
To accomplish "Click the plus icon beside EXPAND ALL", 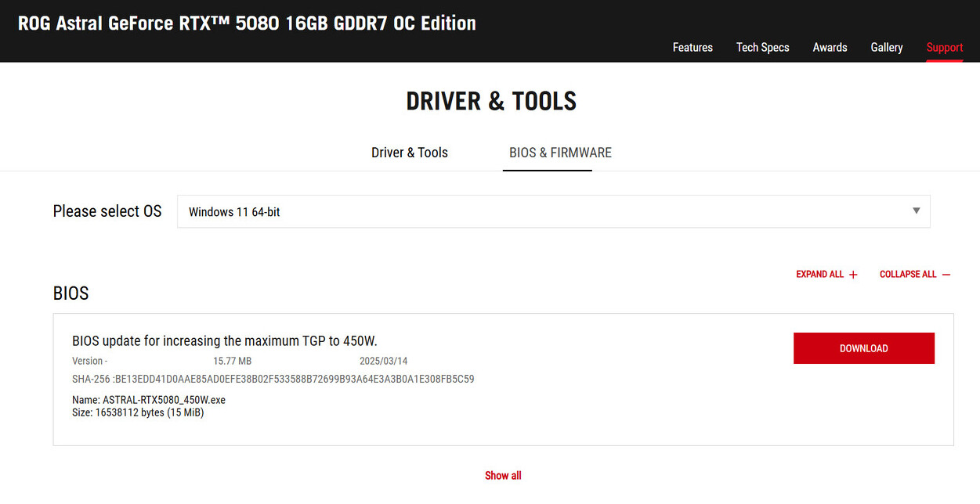I will pos(853,275).
